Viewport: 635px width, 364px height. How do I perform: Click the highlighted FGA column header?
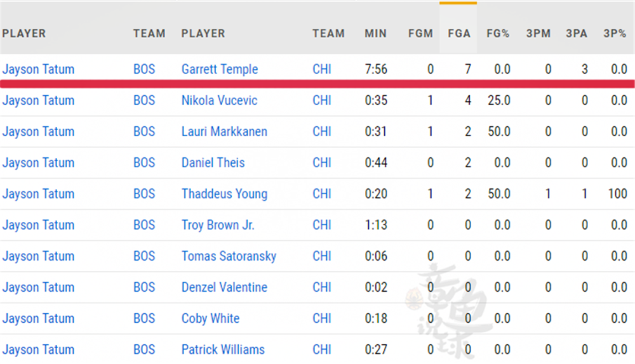(x=458, y=34)
